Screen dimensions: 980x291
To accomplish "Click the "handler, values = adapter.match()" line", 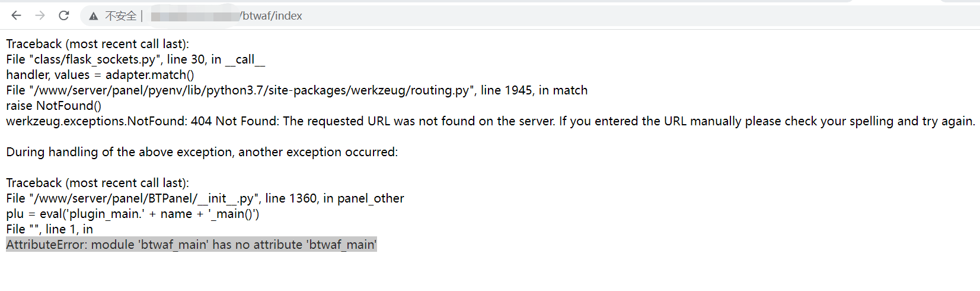I will tap(100, 75).
